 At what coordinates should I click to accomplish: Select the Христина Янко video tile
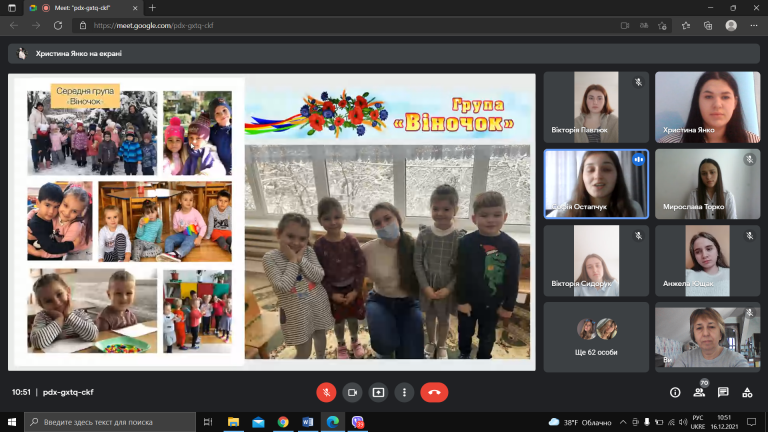coord(708,107)
